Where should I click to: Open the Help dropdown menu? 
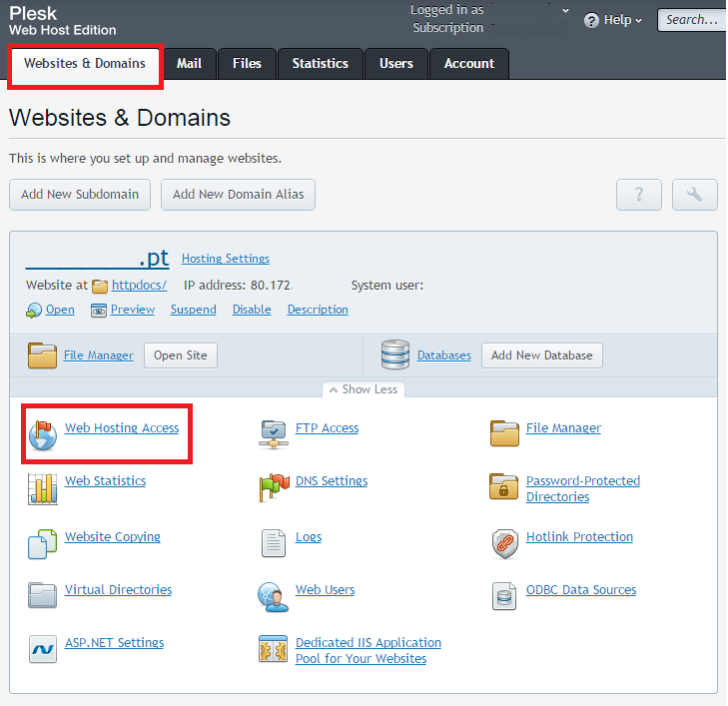[613, 20]
